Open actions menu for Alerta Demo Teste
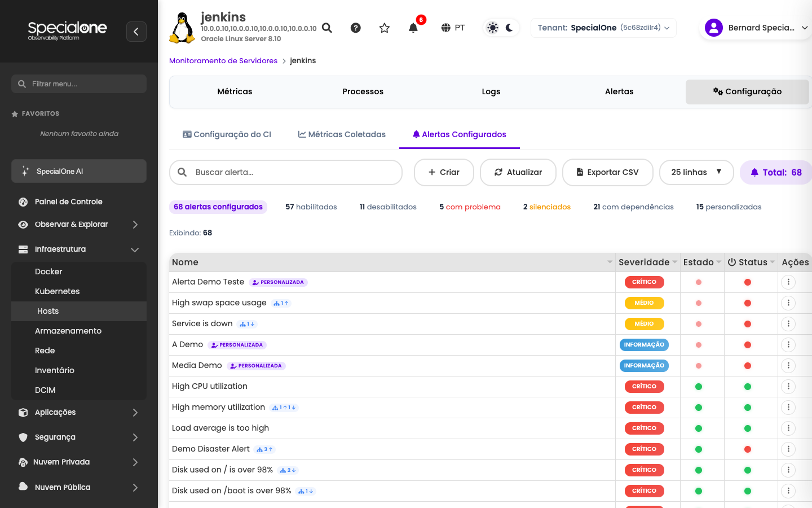Image resolution: width=812 pixels, height=508 pixels. pos(788,282)
